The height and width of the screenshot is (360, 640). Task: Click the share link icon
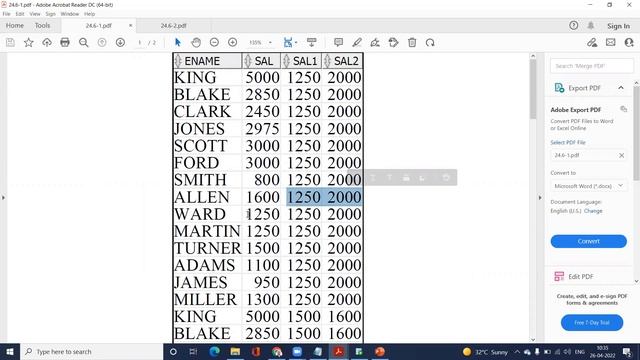pos(592,42)
